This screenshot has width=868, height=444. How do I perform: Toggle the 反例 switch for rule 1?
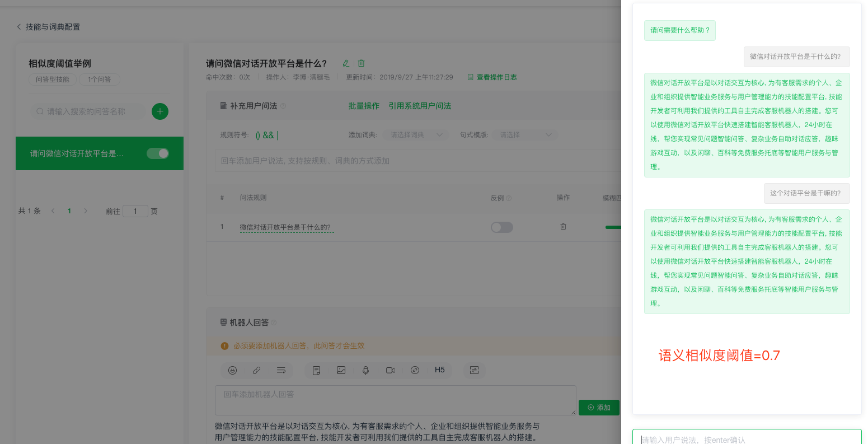[x=502, y=227]
